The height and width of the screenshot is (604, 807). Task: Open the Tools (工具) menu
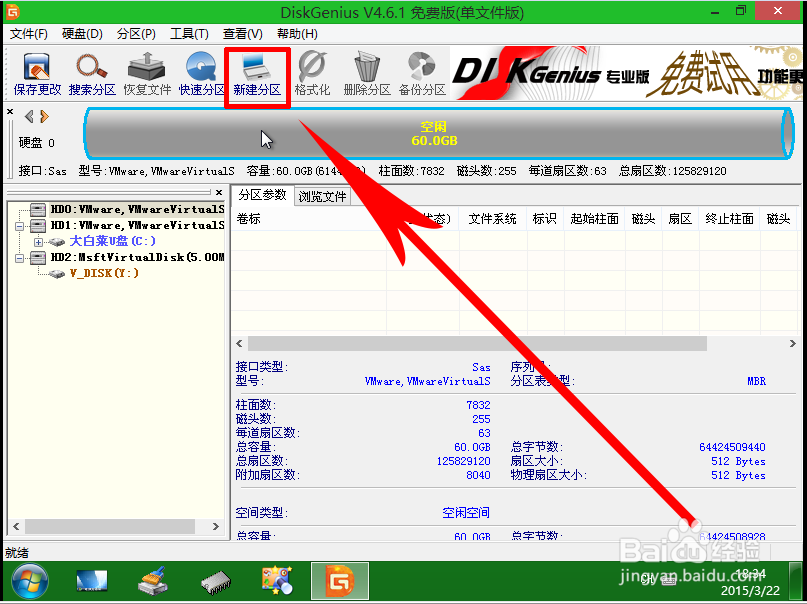(189, 34)
